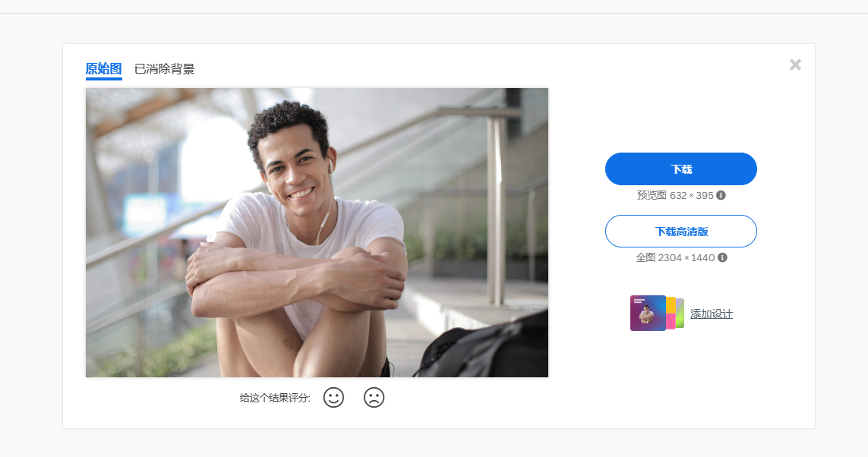868x457 pixels.
Task: Open info icon next to 预览图 632 × 395
Action: (x=721, y=195)
